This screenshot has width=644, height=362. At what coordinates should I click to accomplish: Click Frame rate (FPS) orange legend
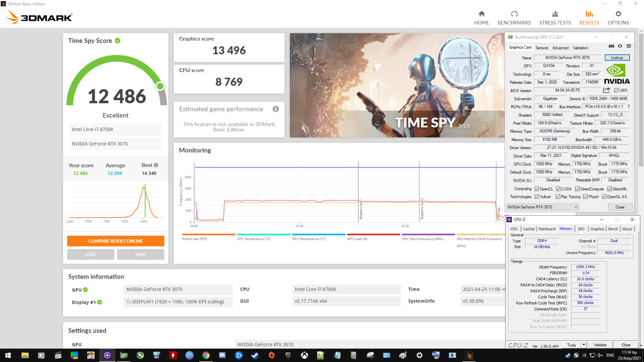pos(208,237)
